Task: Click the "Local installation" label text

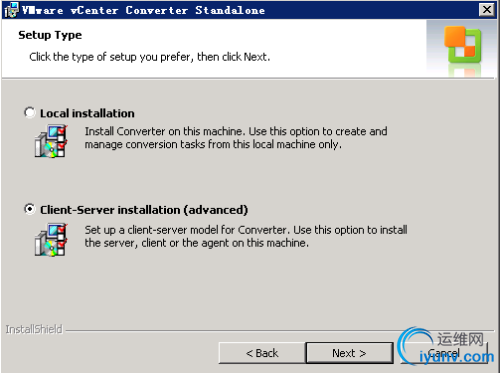Action: [87, 113]
